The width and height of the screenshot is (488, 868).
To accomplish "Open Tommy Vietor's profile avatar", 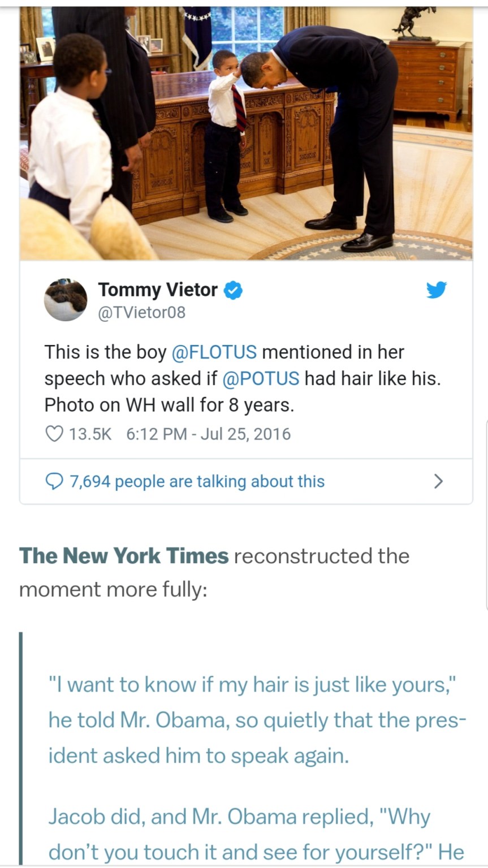I will [66, 300].
